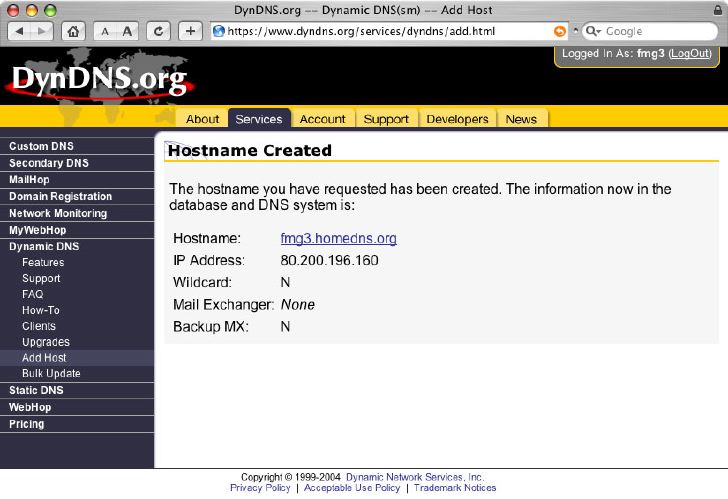Open Bulk Update in the sidebar

pyautogui.click(x=51, y=373)
